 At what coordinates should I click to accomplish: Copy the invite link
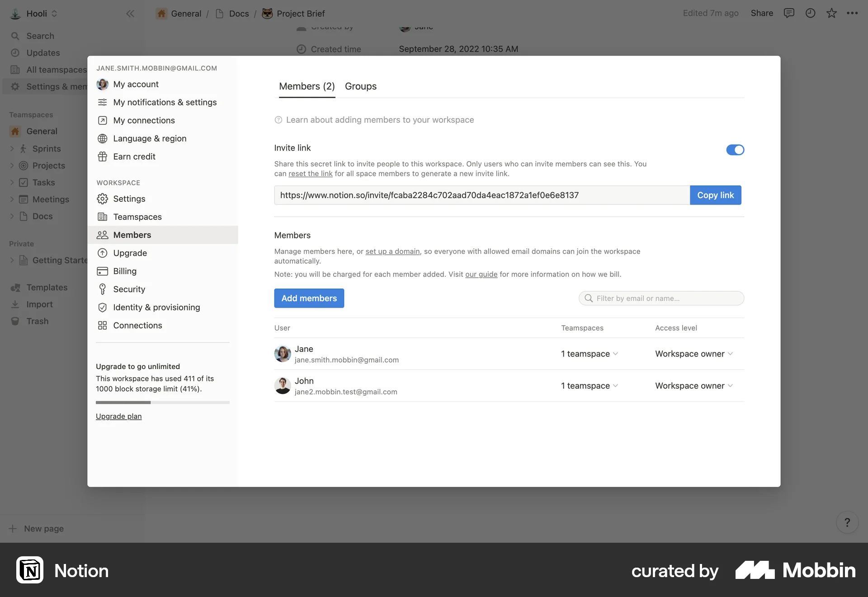[715, 195]
